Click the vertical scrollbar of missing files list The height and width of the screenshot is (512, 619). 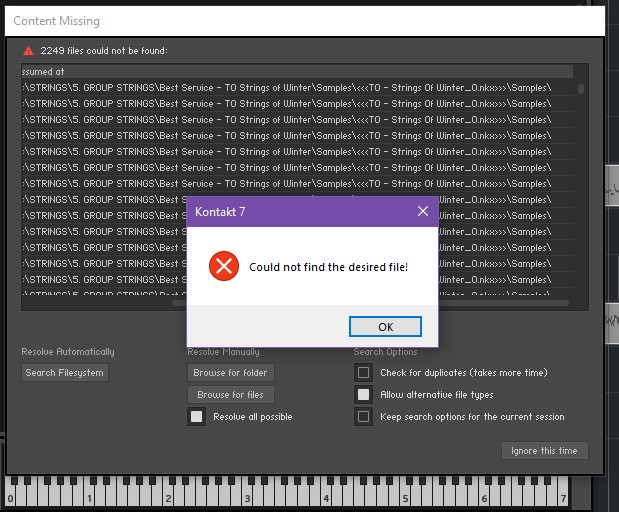point(581,88)
